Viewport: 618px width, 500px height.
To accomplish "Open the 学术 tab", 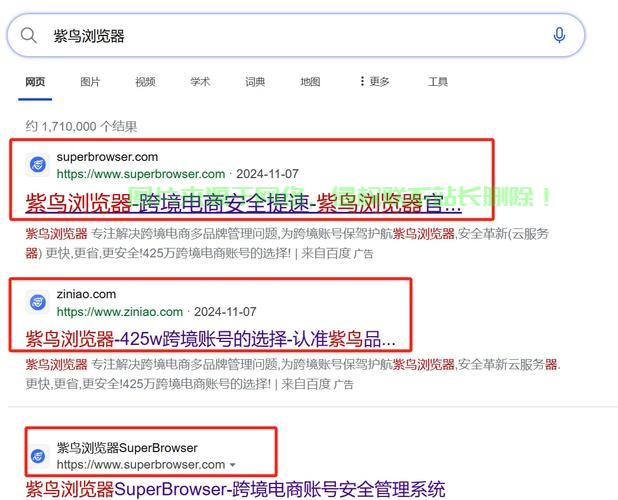I will [200, 82].
